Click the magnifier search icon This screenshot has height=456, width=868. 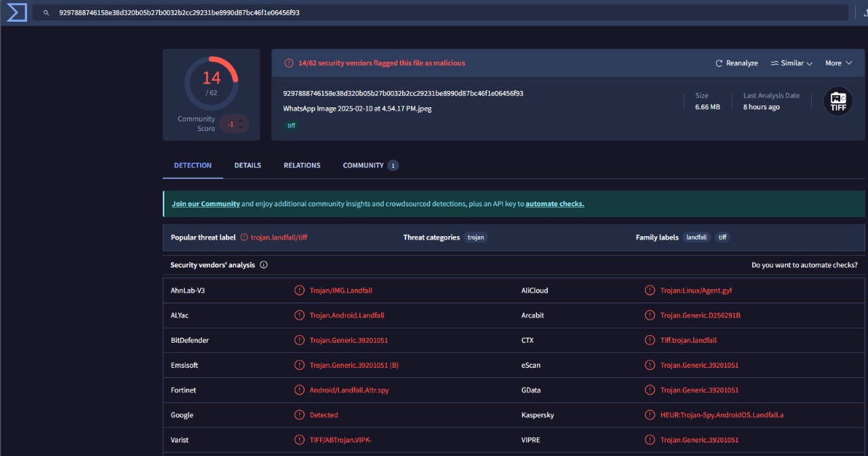45,13
